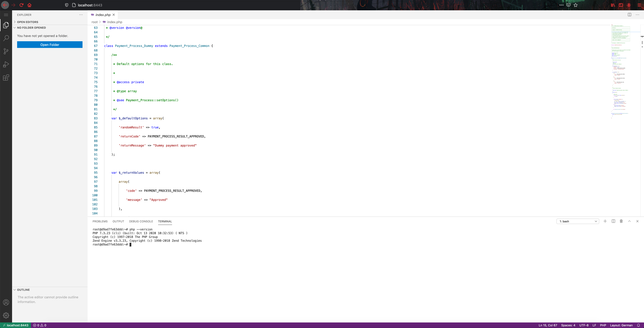The image size is (644, 328).
Task: Maximize terminal panel with chevron up
Action: pyautogui.click(x=629, y=221)
